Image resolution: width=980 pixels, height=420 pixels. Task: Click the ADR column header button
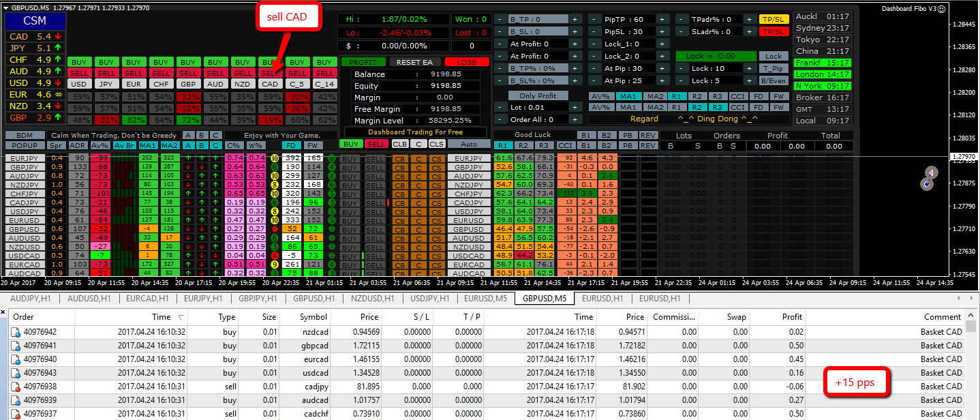point(78,145)
